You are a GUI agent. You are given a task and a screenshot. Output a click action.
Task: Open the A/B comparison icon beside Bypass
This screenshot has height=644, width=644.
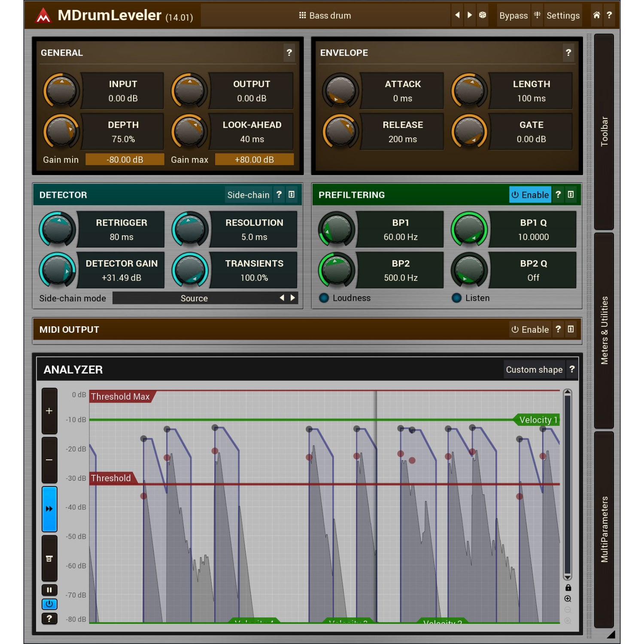[x=537, y=15]
